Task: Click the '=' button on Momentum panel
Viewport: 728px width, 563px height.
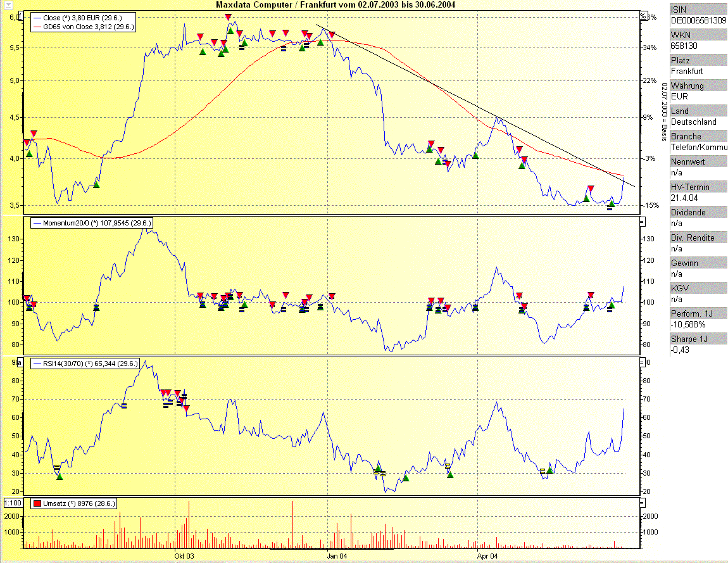Action: pos(642,222)
